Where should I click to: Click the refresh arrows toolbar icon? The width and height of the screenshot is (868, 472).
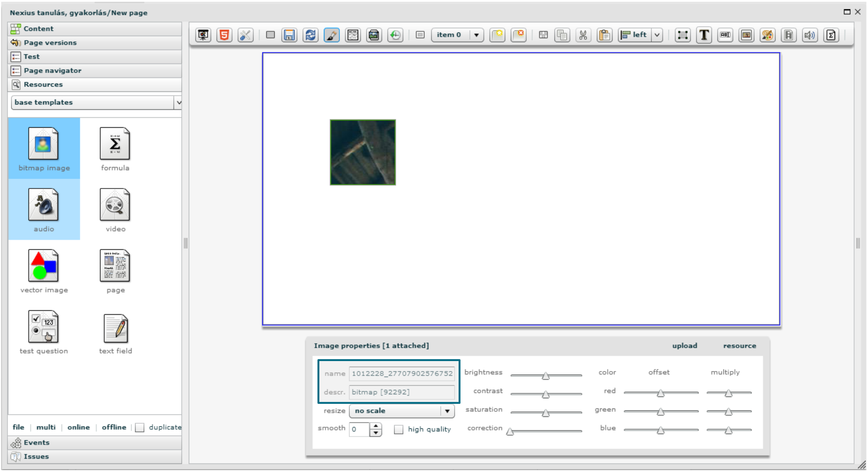pyautogui.click(x=311, y=35)
